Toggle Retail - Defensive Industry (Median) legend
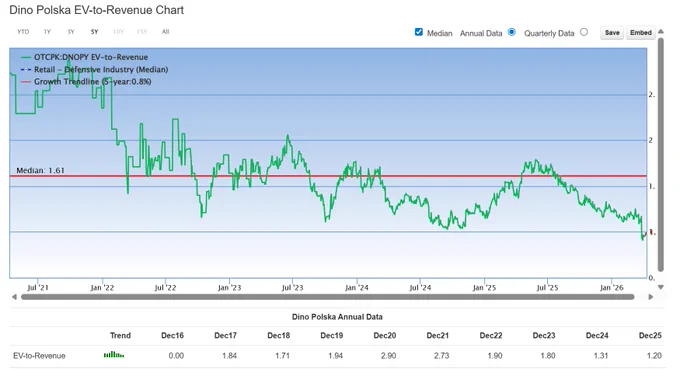Image resolution: width=680 pixels, height=379 pixels. (x=94, y=69)
